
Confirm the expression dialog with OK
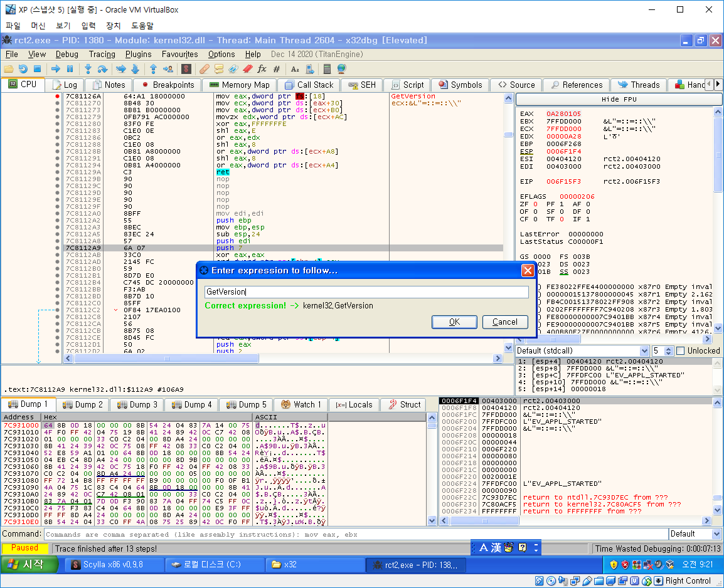coord(454,322)
